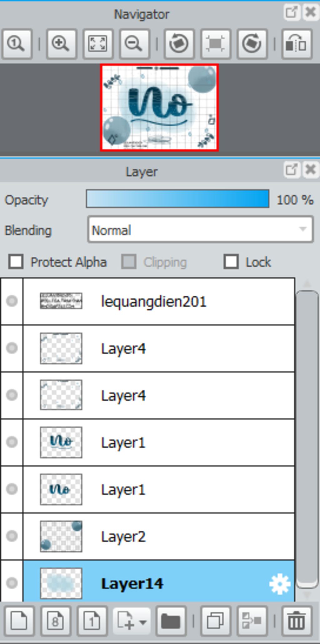The width and height of the screenshot is (320, 644).
Task: Reset zoom to 100% in Navigator
Action: pos(17,44)
